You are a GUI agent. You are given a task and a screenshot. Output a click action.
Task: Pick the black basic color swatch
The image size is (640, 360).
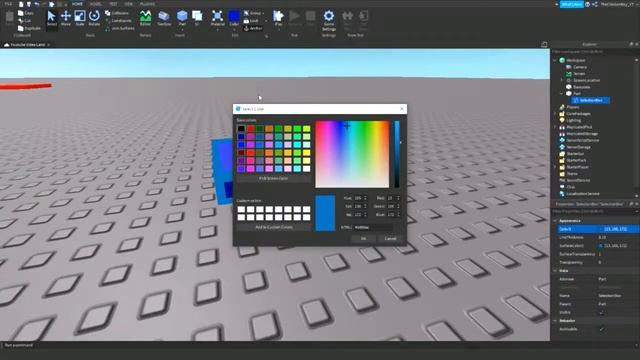[x=241, y=129]
